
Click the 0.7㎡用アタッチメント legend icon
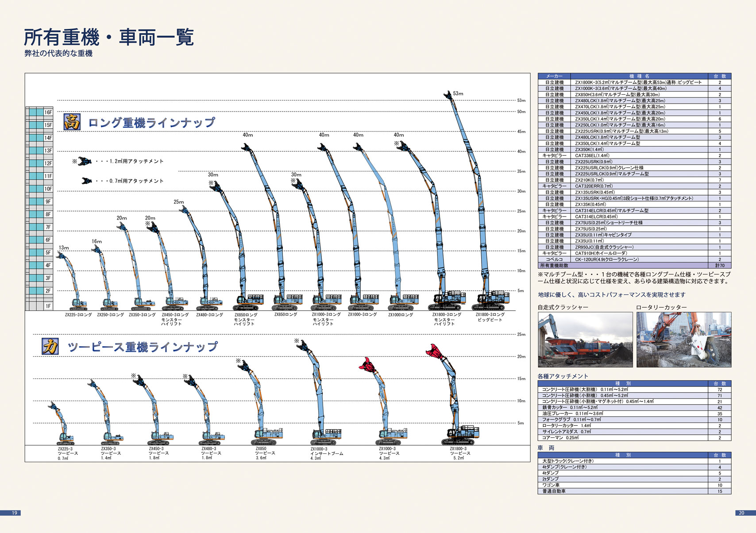(86, 181)
